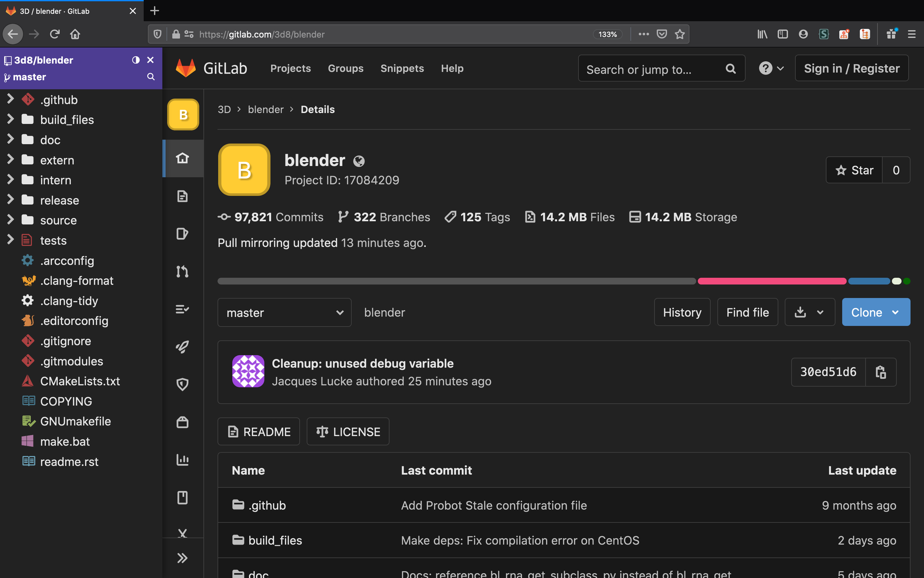This screenshot has width=924, height=578.
Task: Click the blue segment of languages bar
Action: click(869, 281)
